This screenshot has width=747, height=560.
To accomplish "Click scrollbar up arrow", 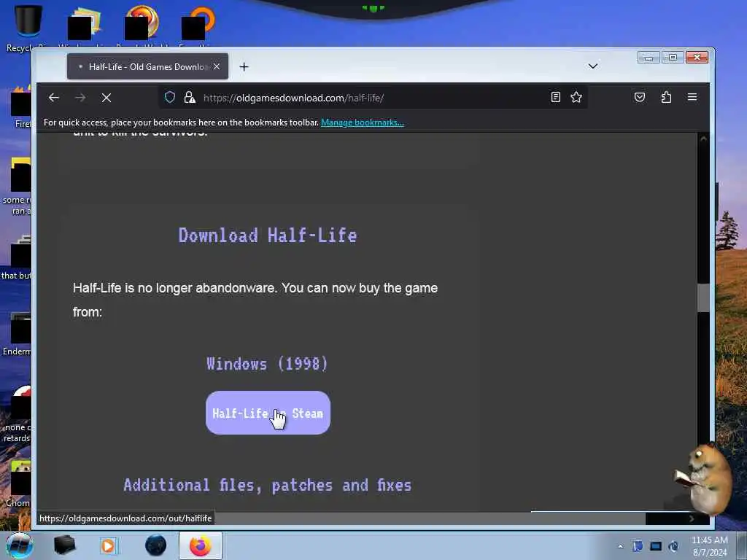I will [x=703, y=139].
